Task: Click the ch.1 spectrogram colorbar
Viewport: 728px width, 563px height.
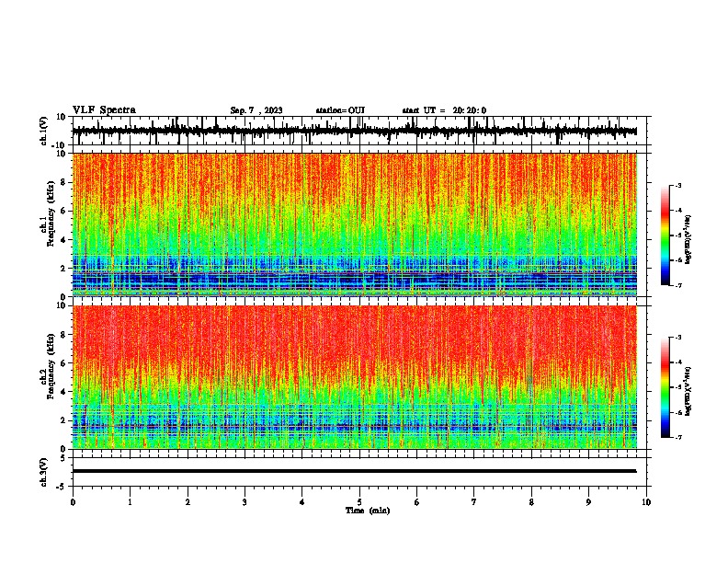Action: point(665,236)
